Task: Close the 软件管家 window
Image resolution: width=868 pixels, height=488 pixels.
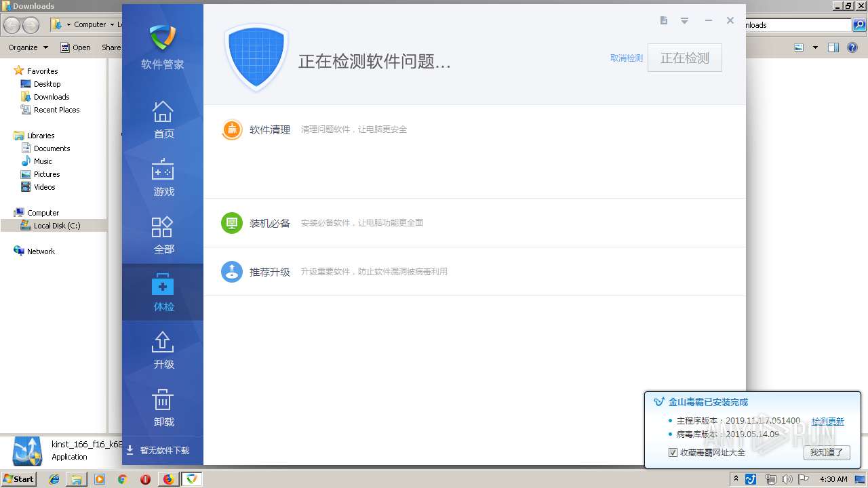Action: (x=730, y=21)
